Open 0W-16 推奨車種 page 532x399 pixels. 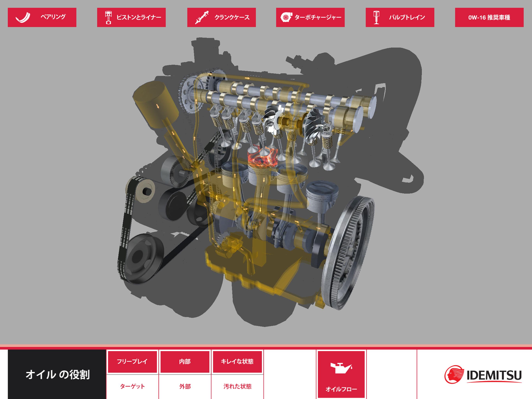[x=489, y=17]
